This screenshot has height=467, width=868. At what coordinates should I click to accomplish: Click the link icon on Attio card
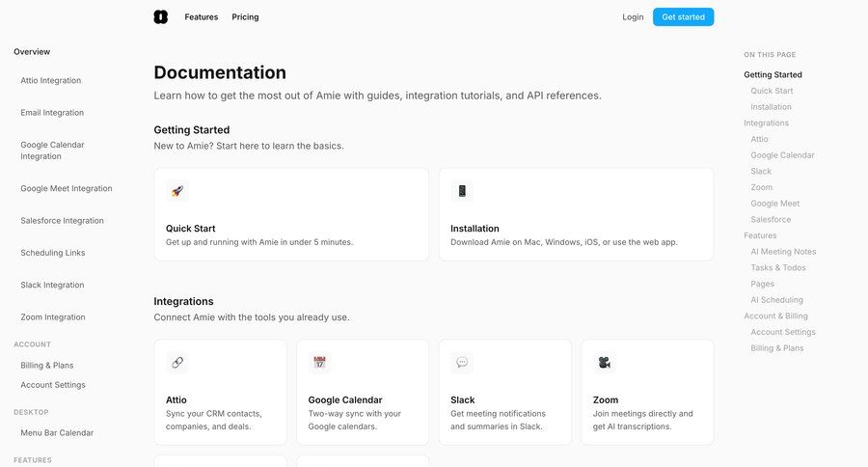pos(177,362)
